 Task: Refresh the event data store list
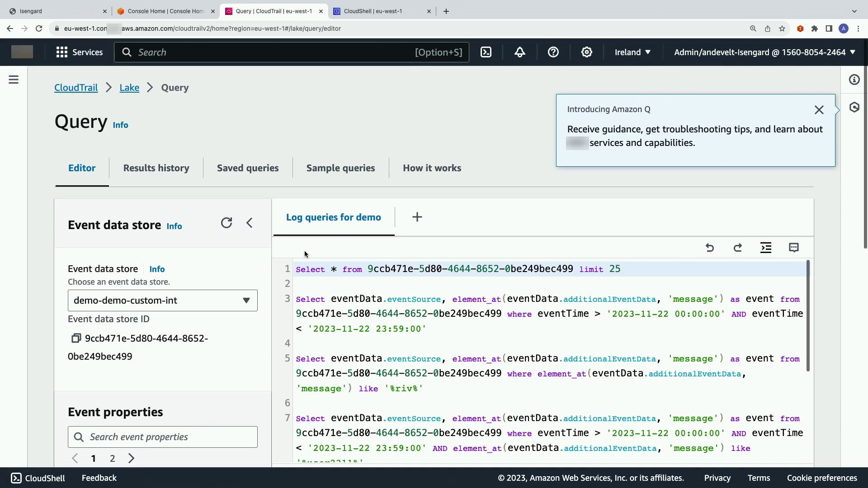[x=226, y=223]
